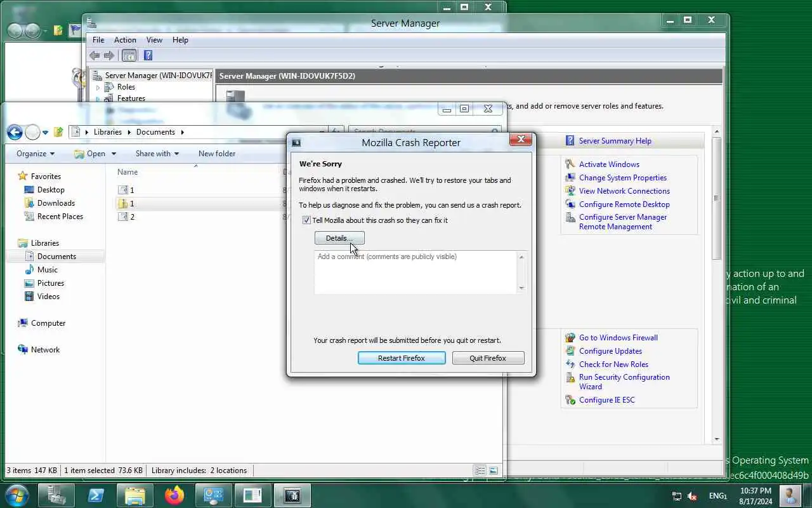Select Roles in Server Manager tree
Image resolution: width=812 pixels, height=508 pixels.
(126, 87)
